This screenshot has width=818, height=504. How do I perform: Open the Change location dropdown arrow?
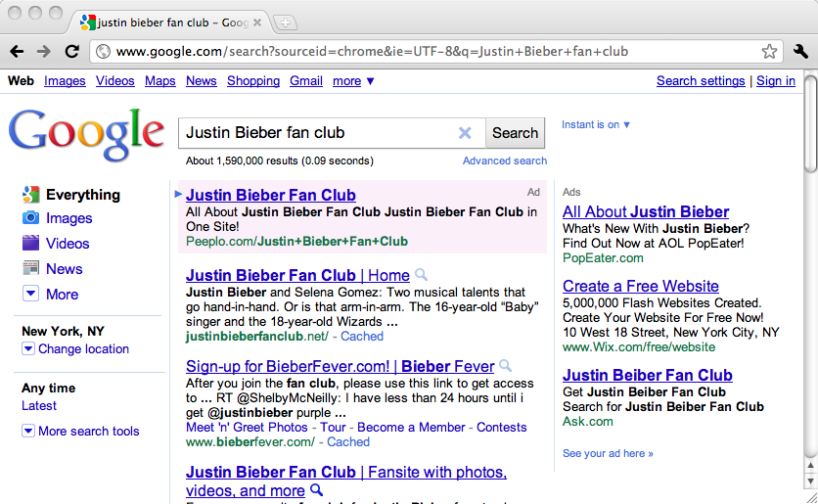tap(28, 348)
